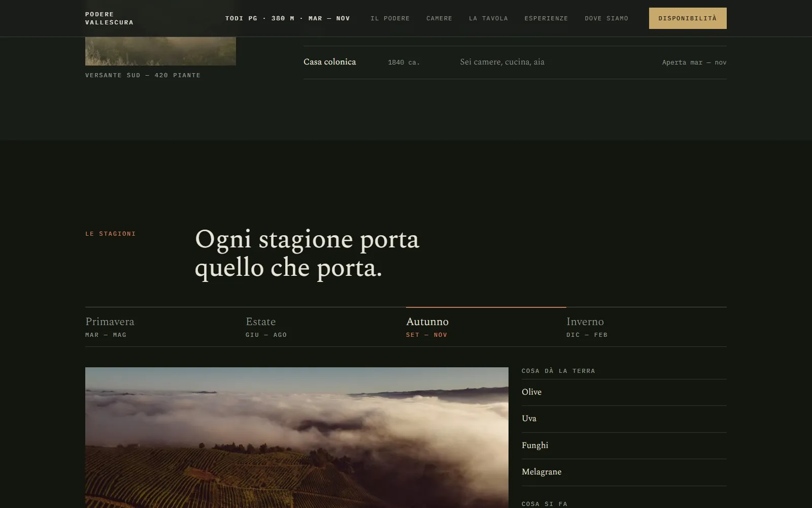Image resolution: width=812 pixels, height=508 pixels.
Task: Click 'Sei camere, cucina, aia' text
Action: coord(502,62)
